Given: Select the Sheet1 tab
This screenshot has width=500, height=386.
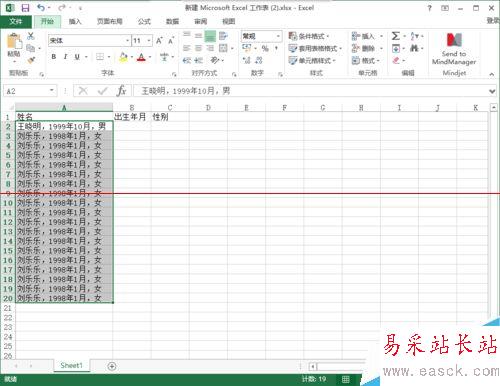Looking at the screenshot, I should pyautogui.click(x=71, y=365).
